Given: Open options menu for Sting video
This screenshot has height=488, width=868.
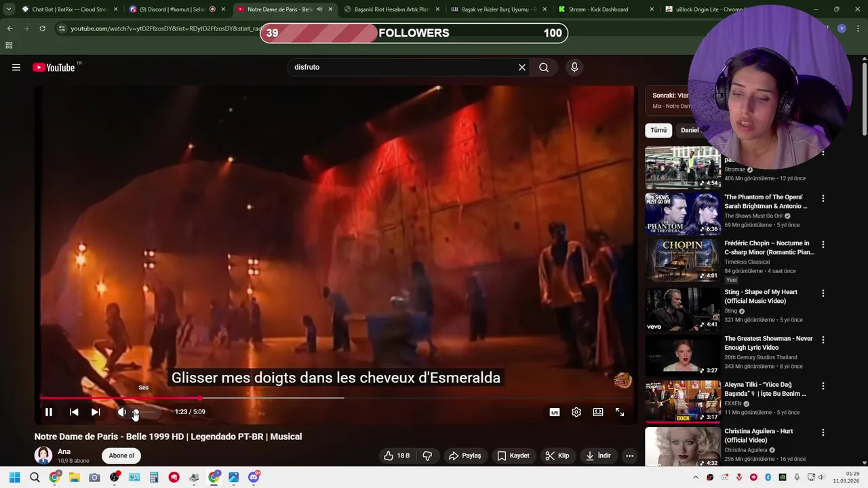Looking at the screenshot, I should [x=823, y=293].
